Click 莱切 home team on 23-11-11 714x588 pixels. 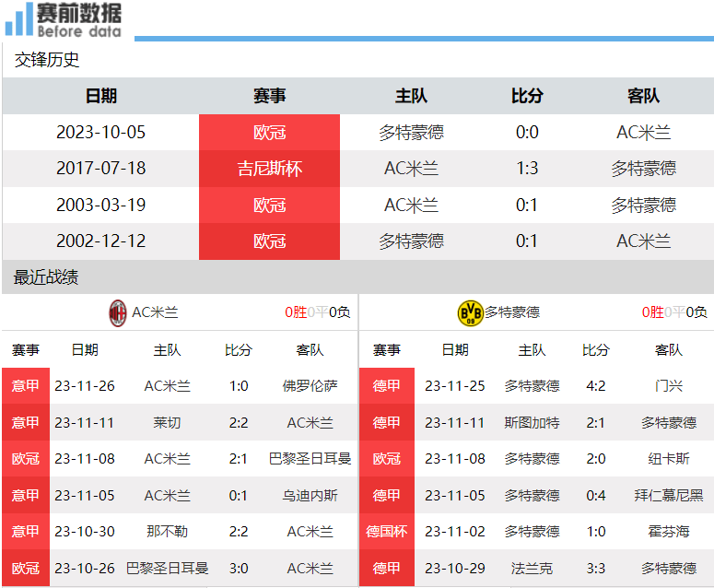pyautogui.click(x=167, y=423)
